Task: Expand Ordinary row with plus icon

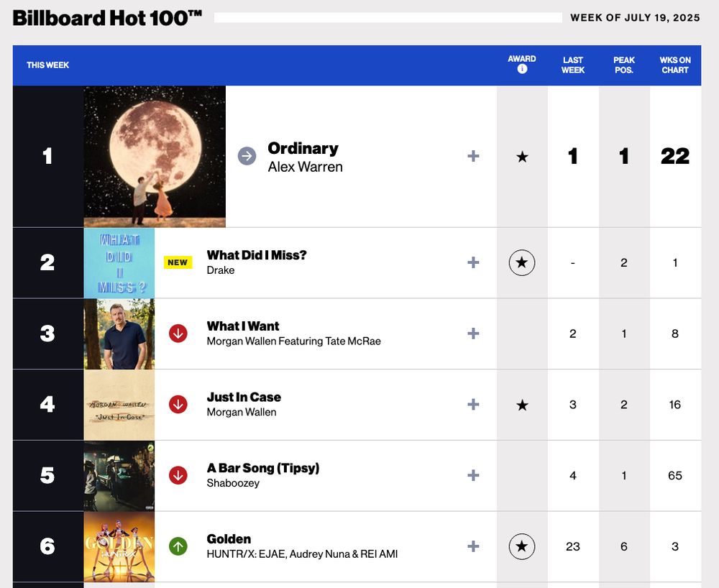Action: click(x=473, y=156)
